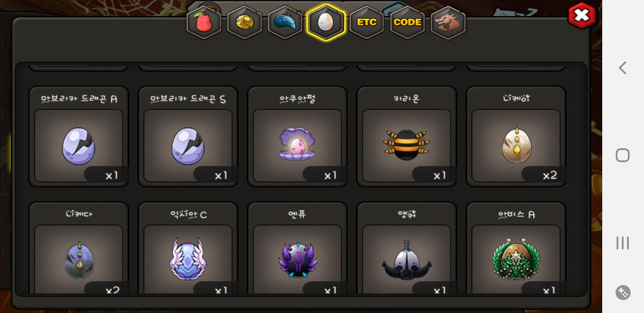Screen dimensions: 644x313
Task: Pick the pink egg in clam shell
Action: pyautogui.click(x=297, y=137)
